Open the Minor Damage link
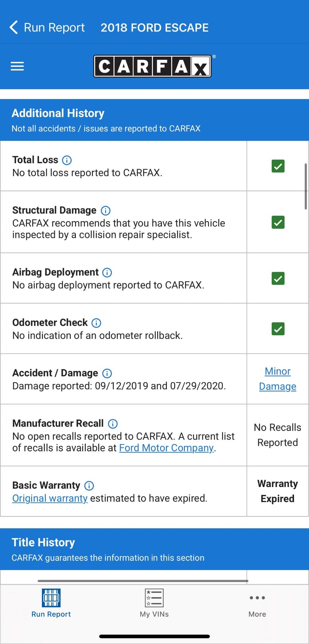The width and height of the screenshot is (309, 644). (x=278, y=379)
